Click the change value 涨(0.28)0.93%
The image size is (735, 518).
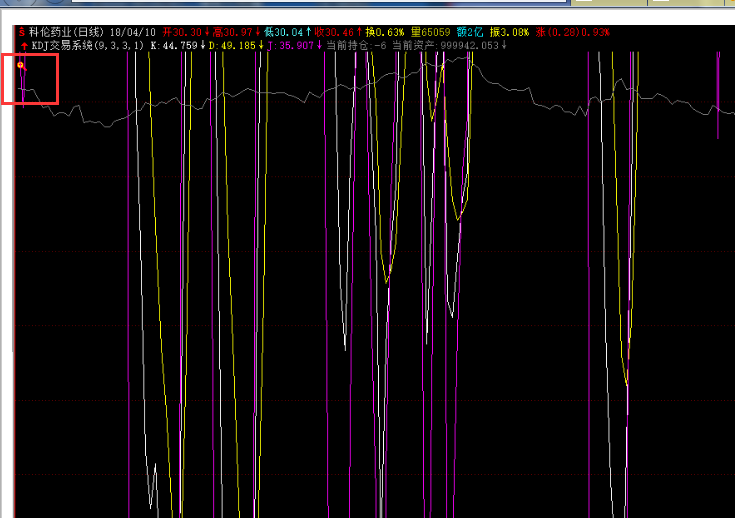(x=572, y=32)
